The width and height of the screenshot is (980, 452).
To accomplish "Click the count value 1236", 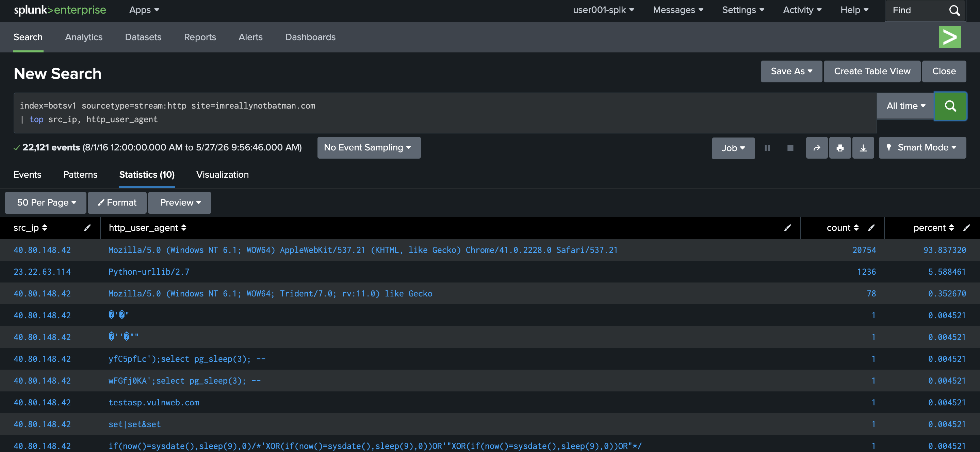I will click(x=866, y=272).
